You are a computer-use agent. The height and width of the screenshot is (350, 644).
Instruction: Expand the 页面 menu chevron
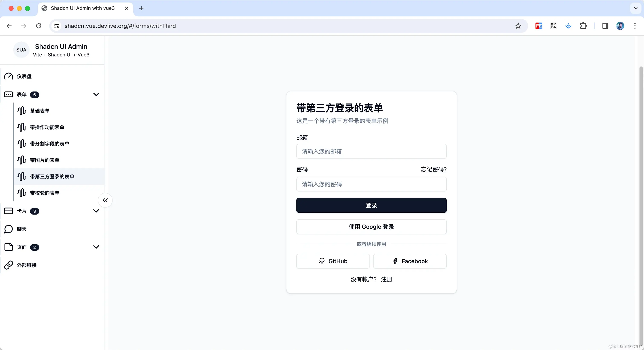[96, 247]
